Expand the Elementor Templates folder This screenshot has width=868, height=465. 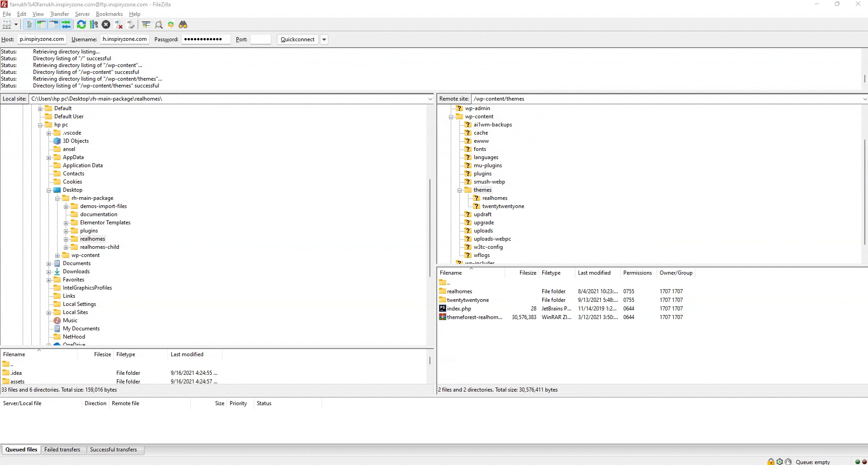click(66, 223)
